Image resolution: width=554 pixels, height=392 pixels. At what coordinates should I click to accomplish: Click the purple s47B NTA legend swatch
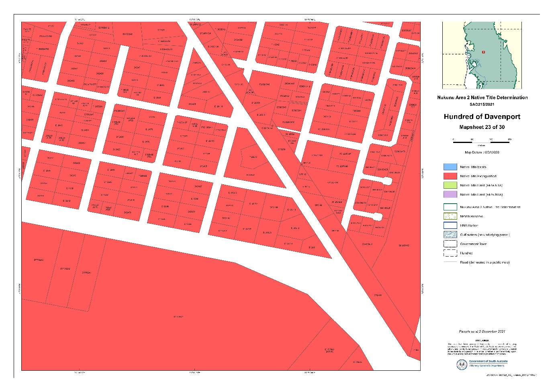(450, 194)
